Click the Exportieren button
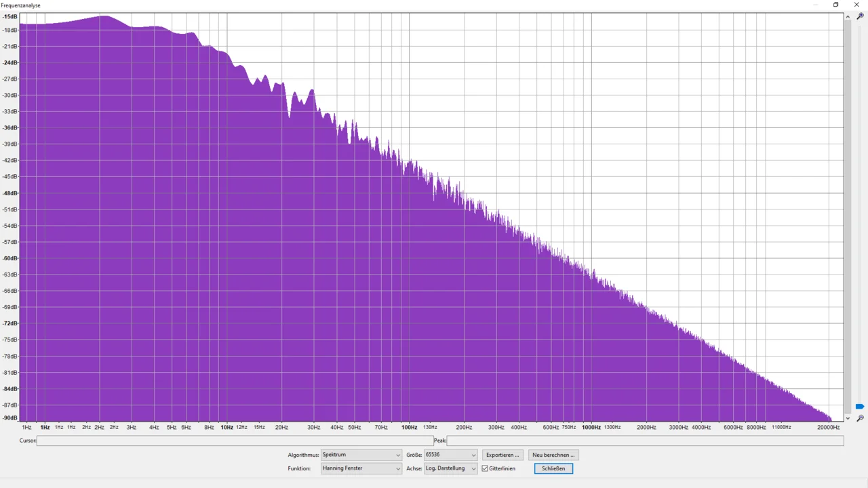 point(502,455)
